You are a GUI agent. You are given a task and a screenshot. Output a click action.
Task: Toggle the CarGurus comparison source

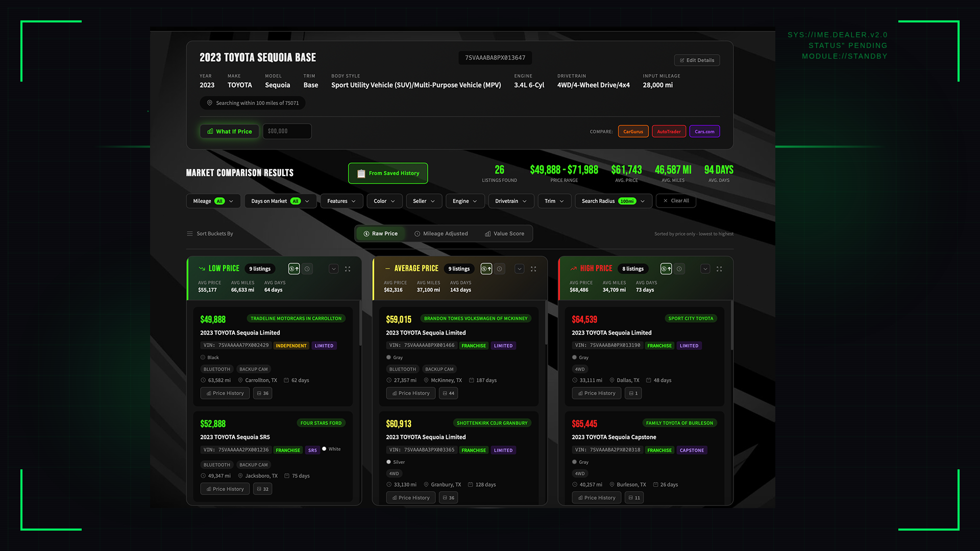633,131
